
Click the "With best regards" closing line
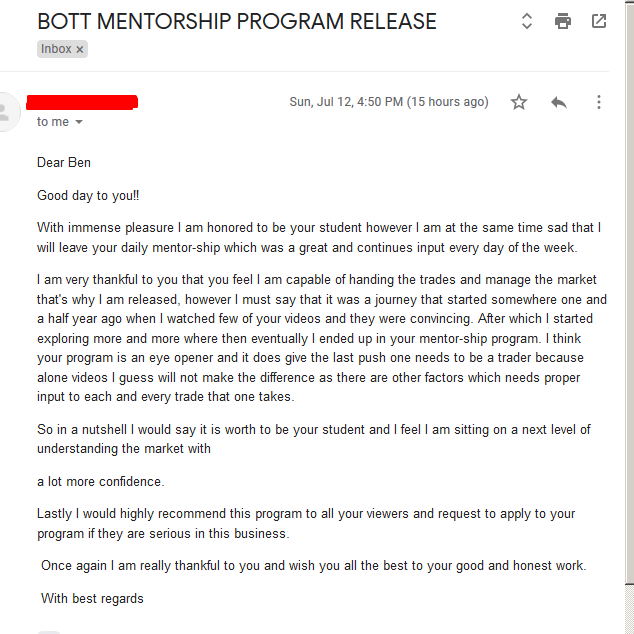tap(92, 598)
